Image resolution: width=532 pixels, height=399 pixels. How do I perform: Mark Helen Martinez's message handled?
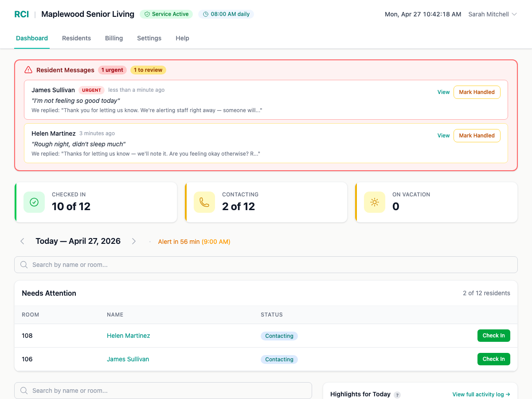point(477,136)
